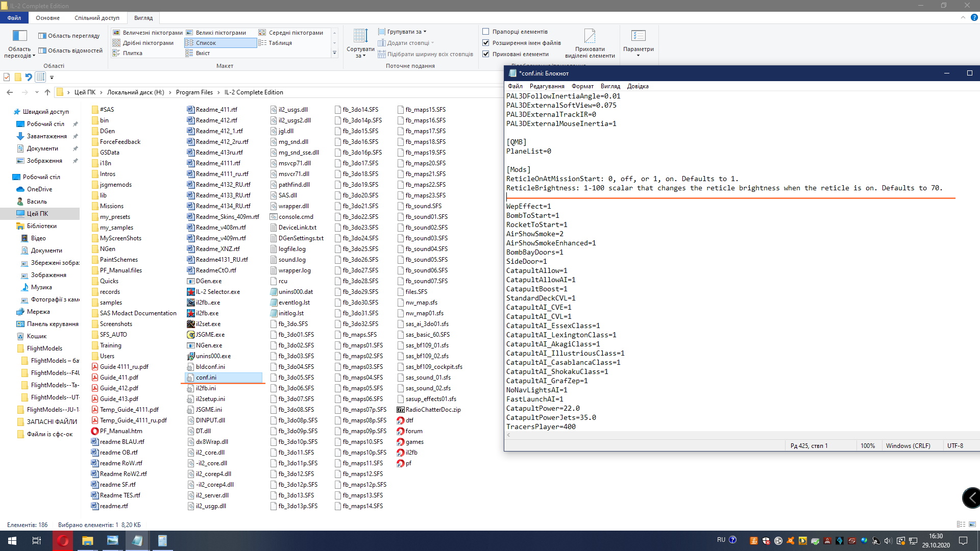Click the Sort by icon in ribbon
The height and width of the screenshot is (551, 980).
(x=360, y=37)
